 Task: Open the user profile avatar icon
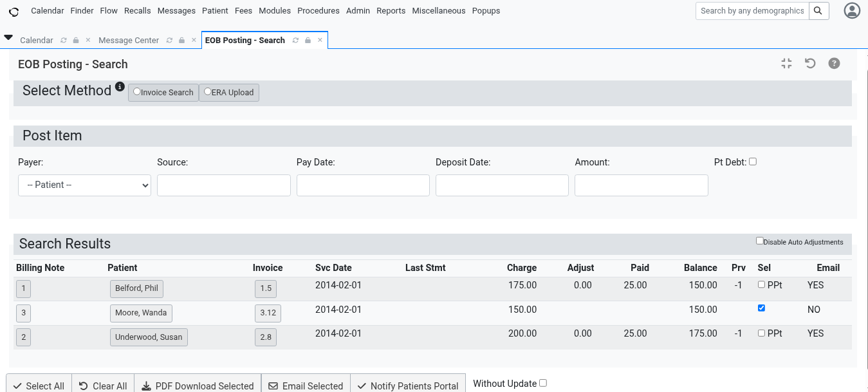[852, 11]
